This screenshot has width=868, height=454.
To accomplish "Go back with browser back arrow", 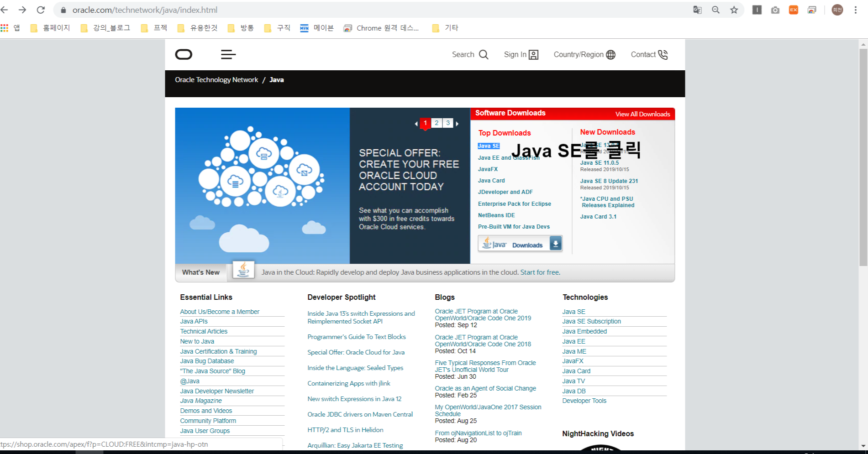I will 5,10.
